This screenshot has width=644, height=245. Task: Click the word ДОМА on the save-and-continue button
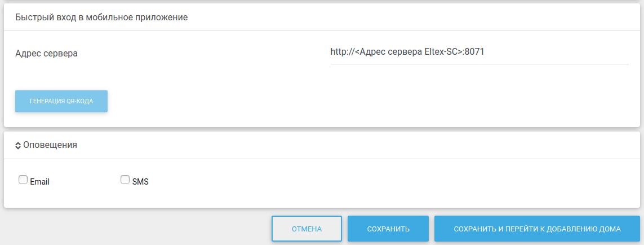click(x=610, y=229)
